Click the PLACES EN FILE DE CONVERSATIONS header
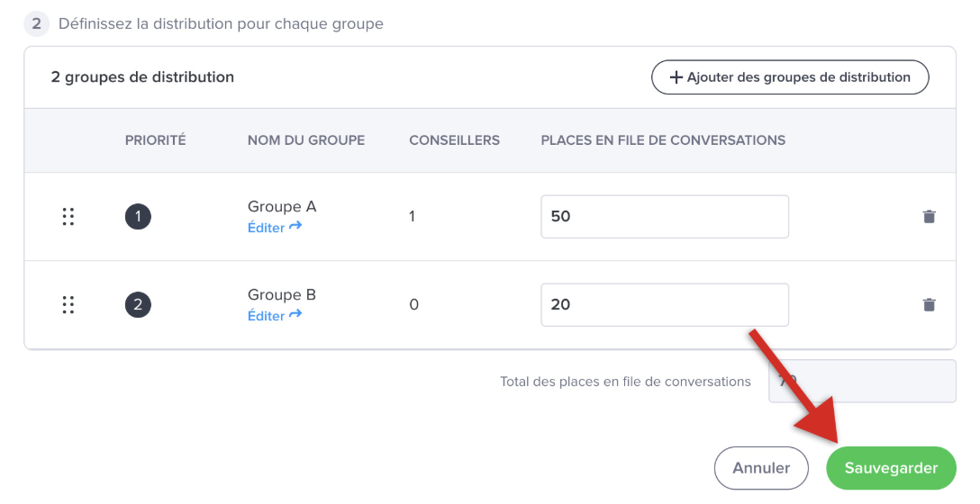 [x=663, y=140]
